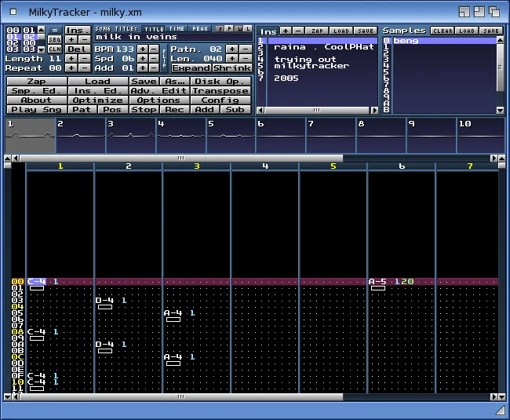Viewport: 510px width, 420px height.
Task: Toggle the P prospective pattern button
Action: click(229, 29)
